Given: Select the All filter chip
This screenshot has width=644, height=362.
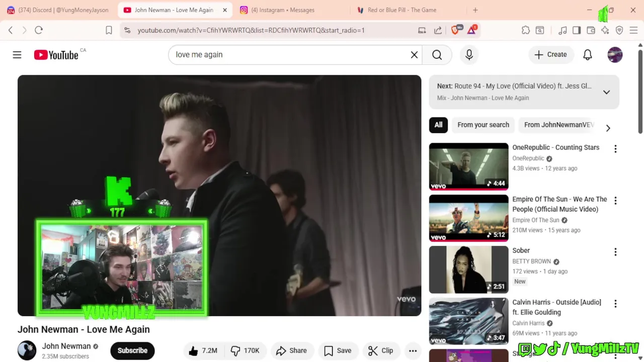Looking at the screenshot, I should [438, 125].
